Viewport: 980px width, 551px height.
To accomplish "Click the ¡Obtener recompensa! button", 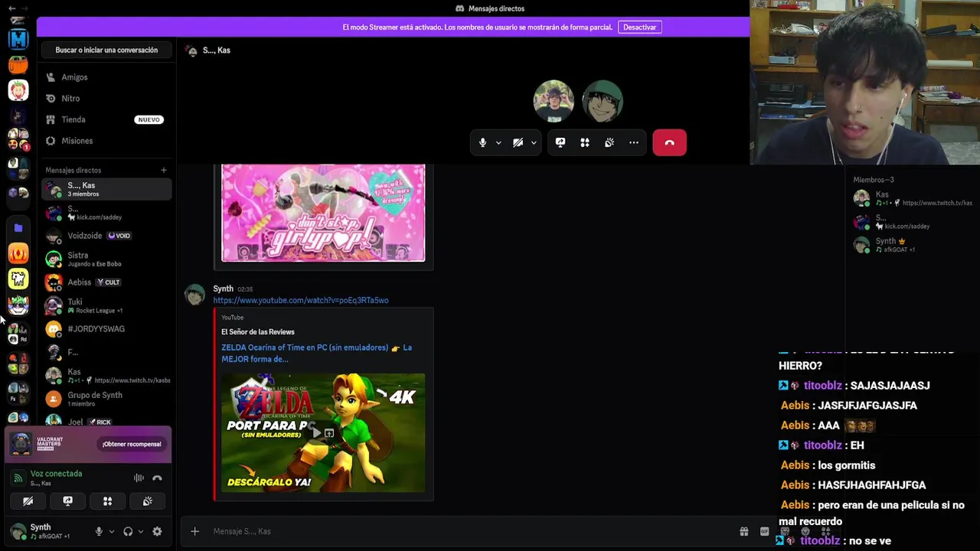I will point(132,444).
